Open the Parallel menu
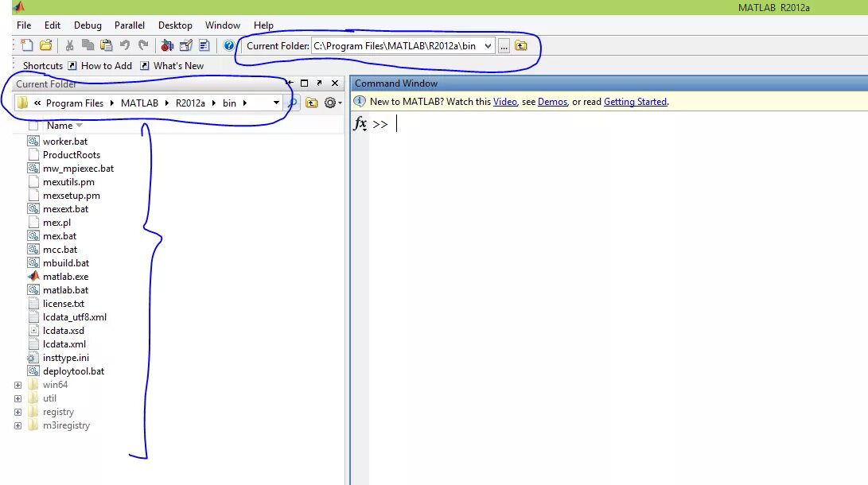Screen dimensions: 868x485 (130, 25)
